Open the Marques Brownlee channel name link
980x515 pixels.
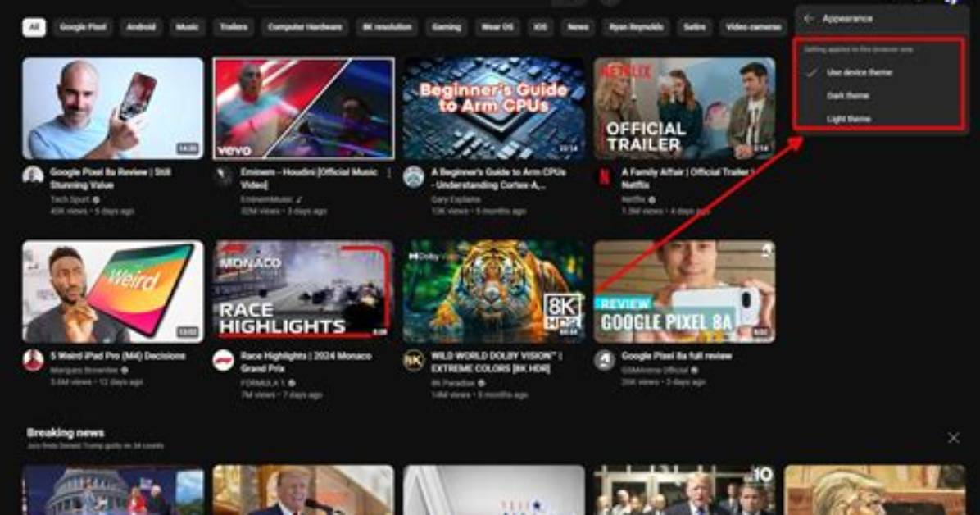pos(84,370)
